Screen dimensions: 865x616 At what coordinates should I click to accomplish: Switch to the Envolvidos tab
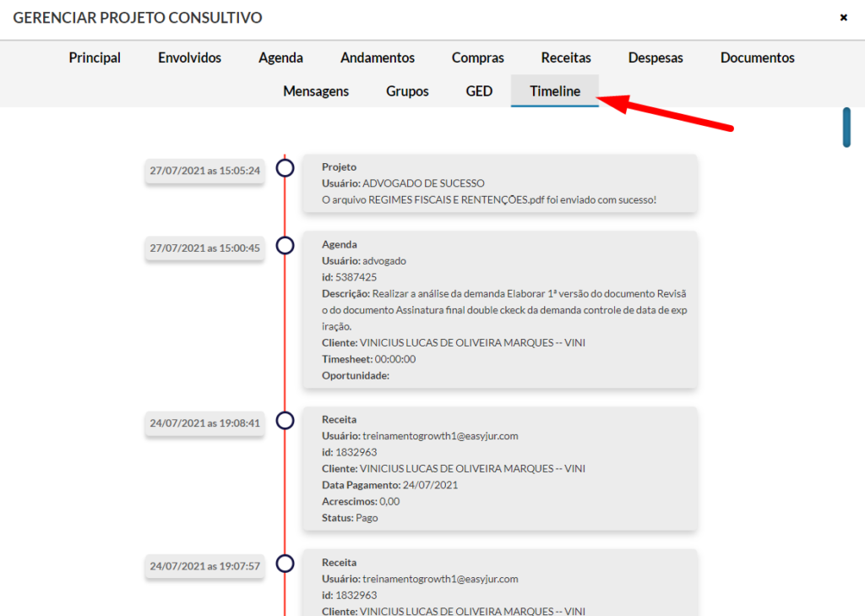(189, 58)
